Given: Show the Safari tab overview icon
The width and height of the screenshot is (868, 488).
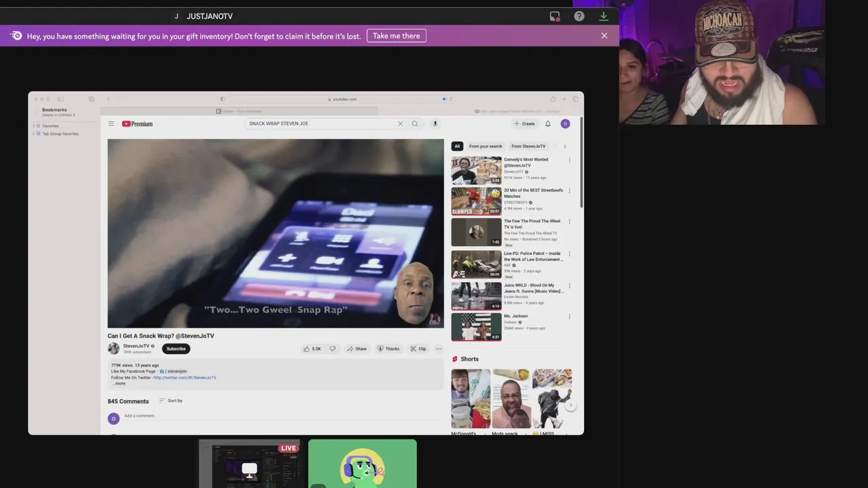Looking at the screenshot, I should [575, 99].
